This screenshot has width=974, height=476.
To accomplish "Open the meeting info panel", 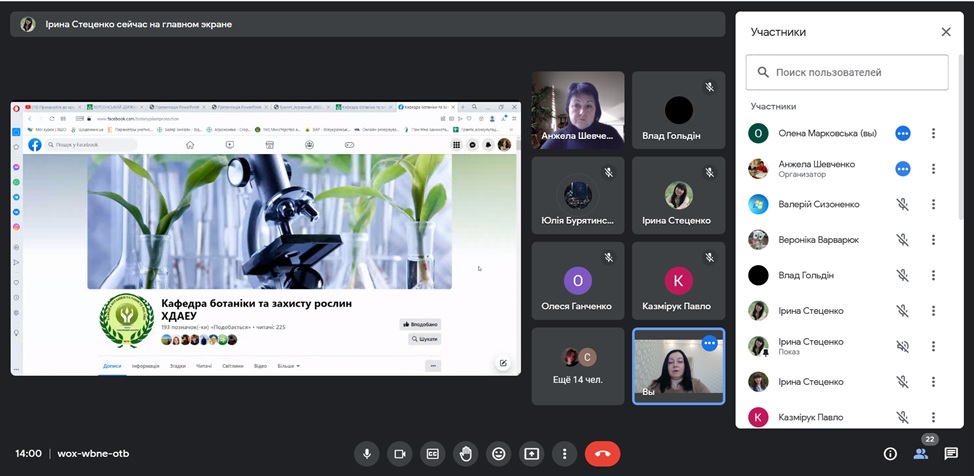I will coord(890,454).
